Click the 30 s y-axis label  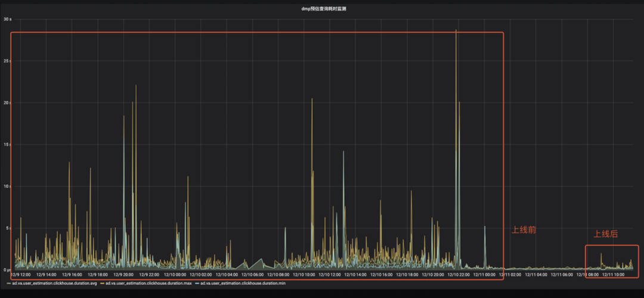pyautogui.click(x=7, y=19)
